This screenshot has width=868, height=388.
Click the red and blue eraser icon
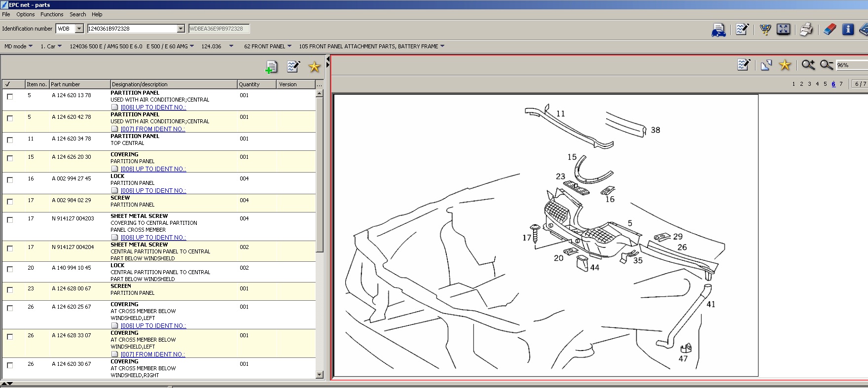click(830, 30)
